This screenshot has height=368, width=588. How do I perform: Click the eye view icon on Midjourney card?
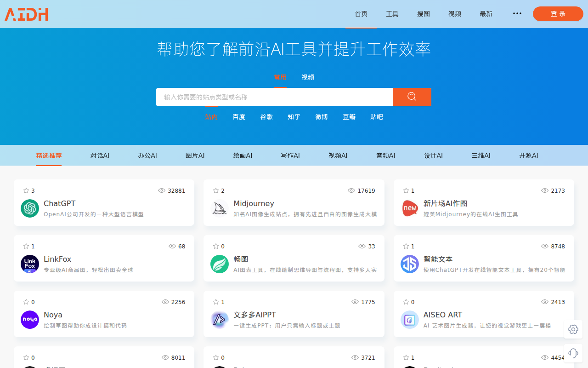351,190
